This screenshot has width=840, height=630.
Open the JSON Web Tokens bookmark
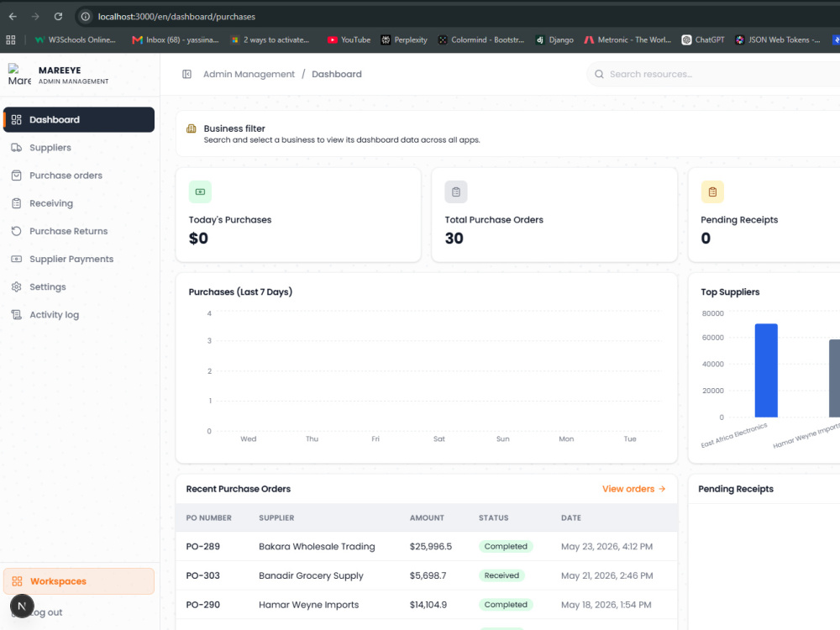(x=777, y=39)
